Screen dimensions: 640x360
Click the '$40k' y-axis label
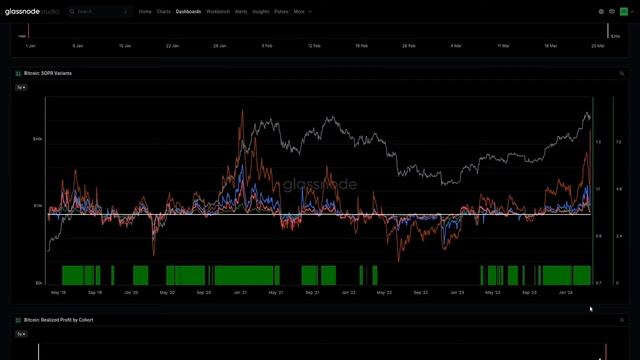(38, 139)
